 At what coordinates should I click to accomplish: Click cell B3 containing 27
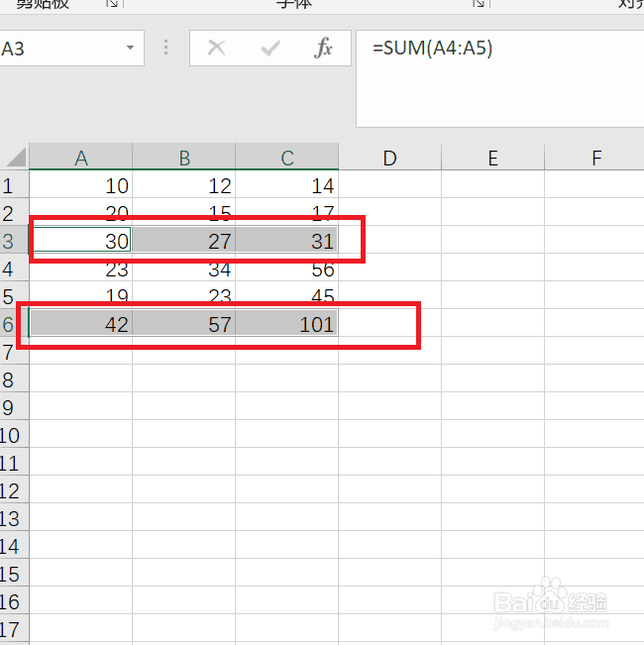click(184, 240)
